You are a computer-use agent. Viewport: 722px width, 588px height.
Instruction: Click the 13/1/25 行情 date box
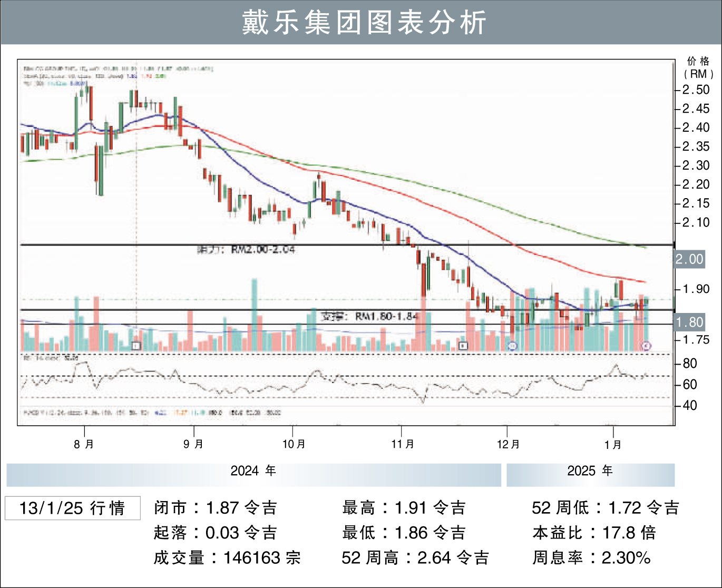point(73,508)
